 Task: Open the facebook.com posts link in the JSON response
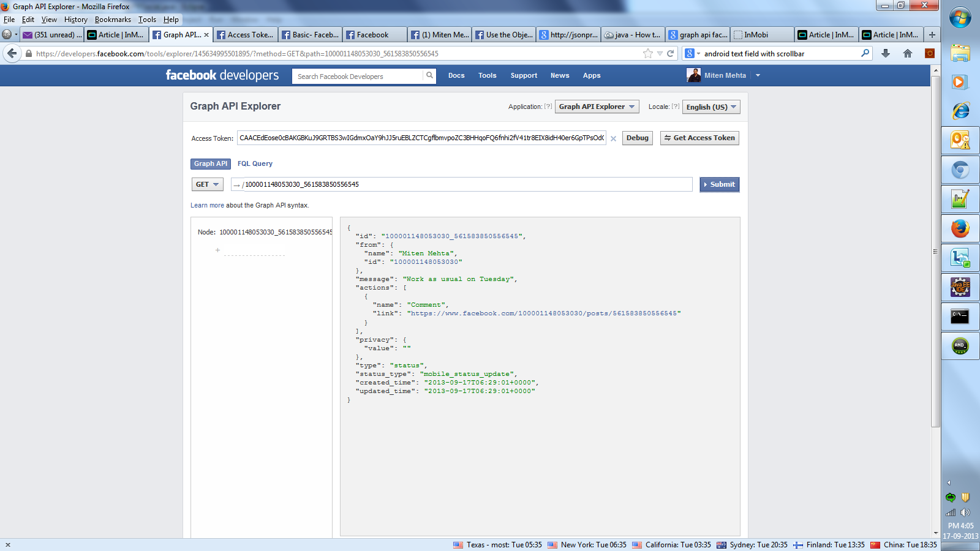[x=544, y=313]
